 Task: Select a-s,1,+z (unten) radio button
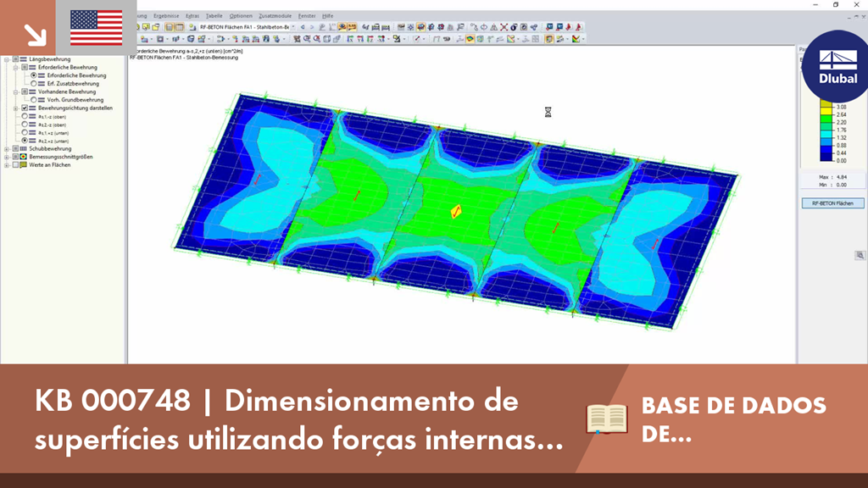point(25,133)
